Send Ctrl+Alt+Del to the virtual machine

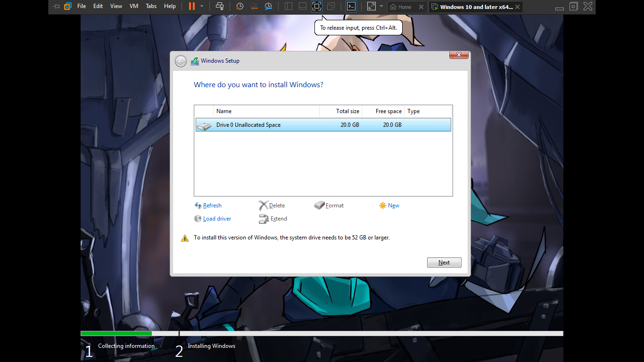tap(220, 7)
